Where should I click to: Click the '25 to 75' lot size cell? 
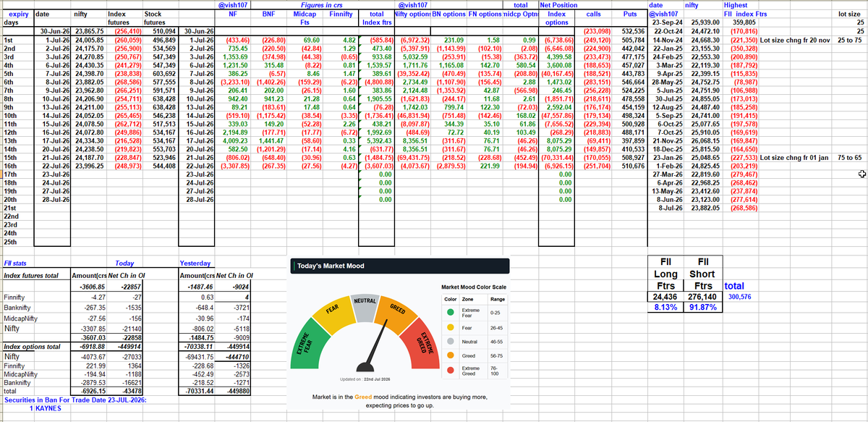pos(849,40)
